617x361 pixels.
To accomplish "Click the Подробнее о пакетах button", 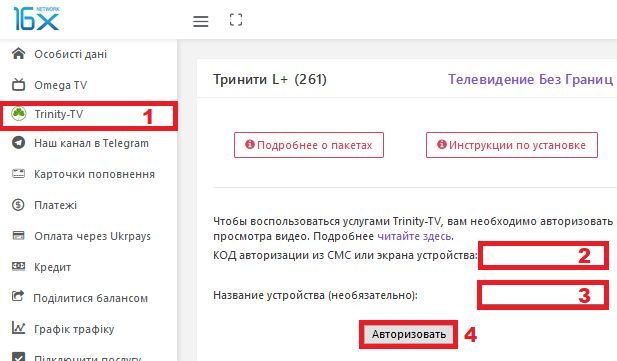I will 309,145.
